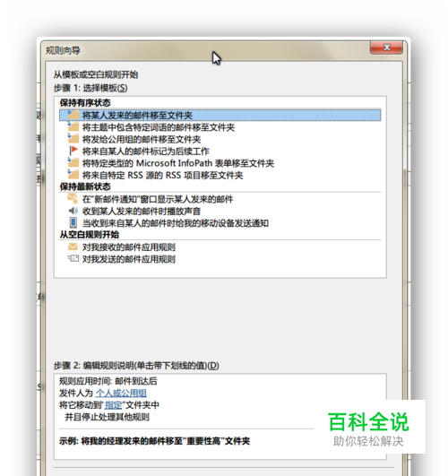Image resolution: width=448 pixels, height=476 pixels.
Task: Click mail star icon for 新邮件通知 rule
Action: (x=73, y=199)
